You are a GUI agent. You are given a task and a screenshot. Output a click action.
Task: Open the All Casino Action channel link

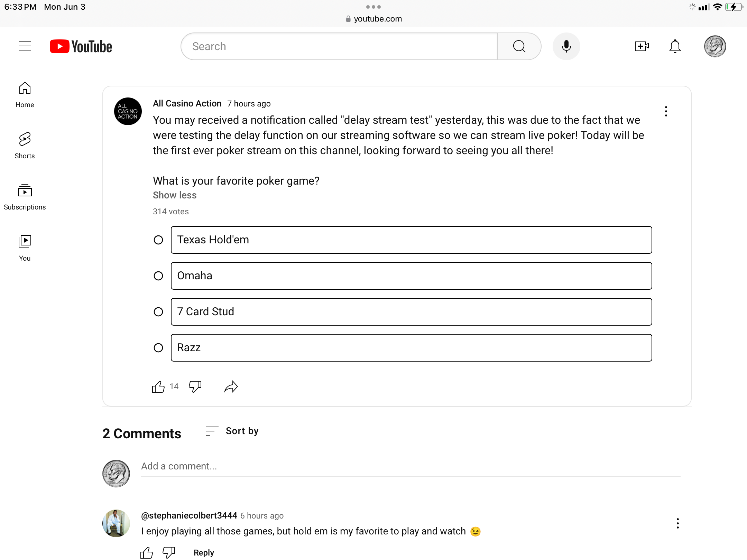[187, 104]
